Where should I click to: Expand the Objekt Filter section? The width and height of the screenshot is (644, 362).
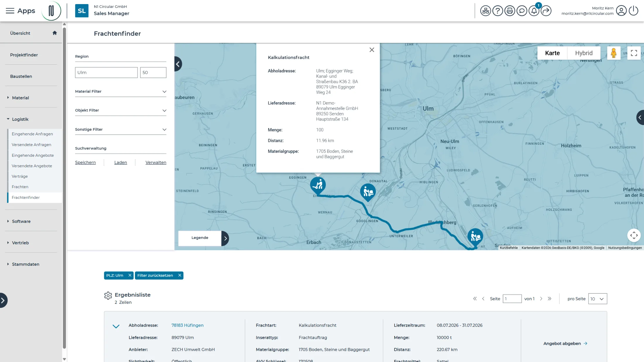121,111
